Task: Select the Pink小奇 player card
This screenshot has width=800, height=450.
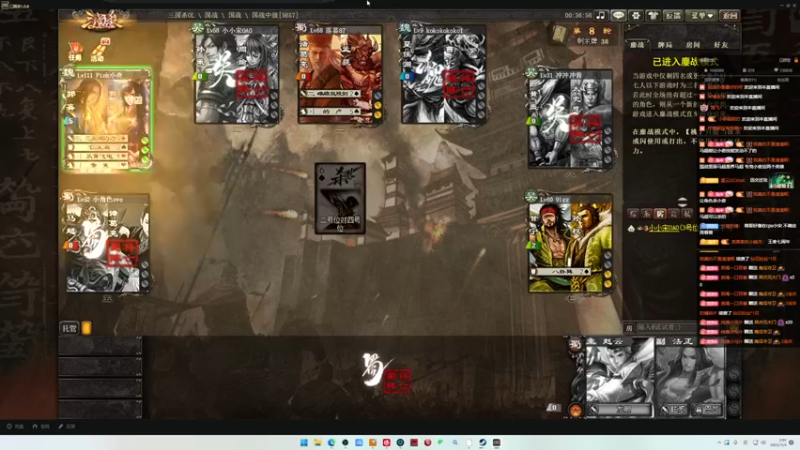Action: [x=107, y=118]
